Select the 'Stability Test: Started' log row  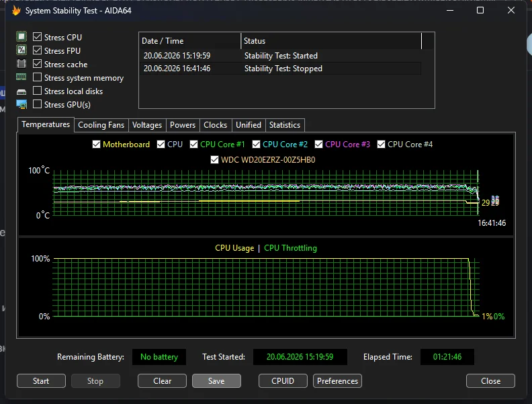281,56
